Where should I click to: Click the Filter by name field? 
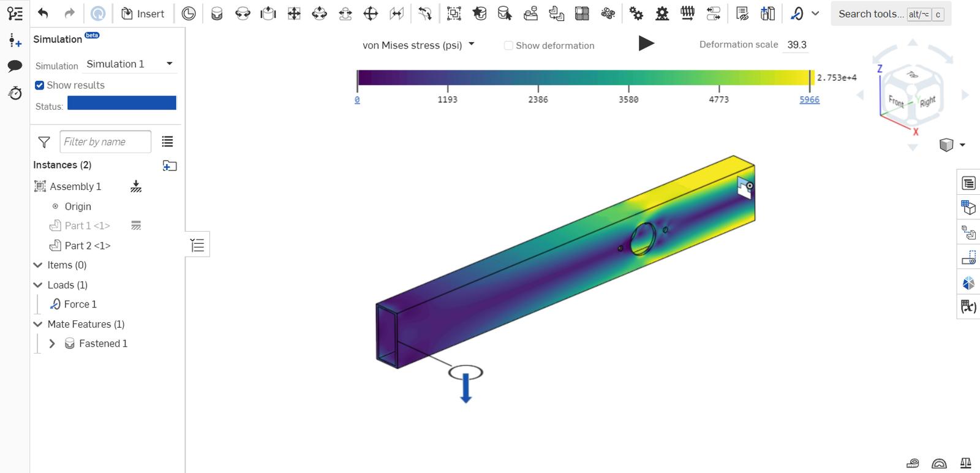pos(105,142)
